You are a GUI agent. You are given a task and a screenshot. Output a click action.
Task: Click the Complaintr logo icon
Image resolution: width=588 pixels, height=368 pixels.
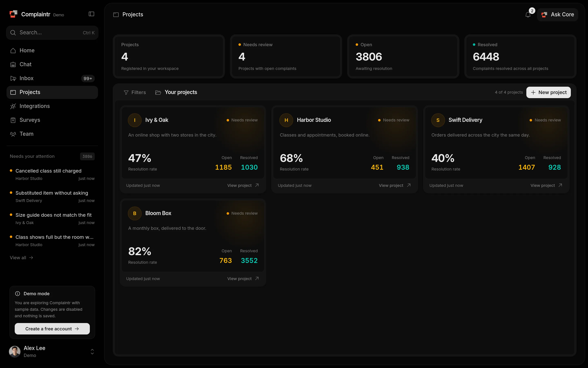13,14
